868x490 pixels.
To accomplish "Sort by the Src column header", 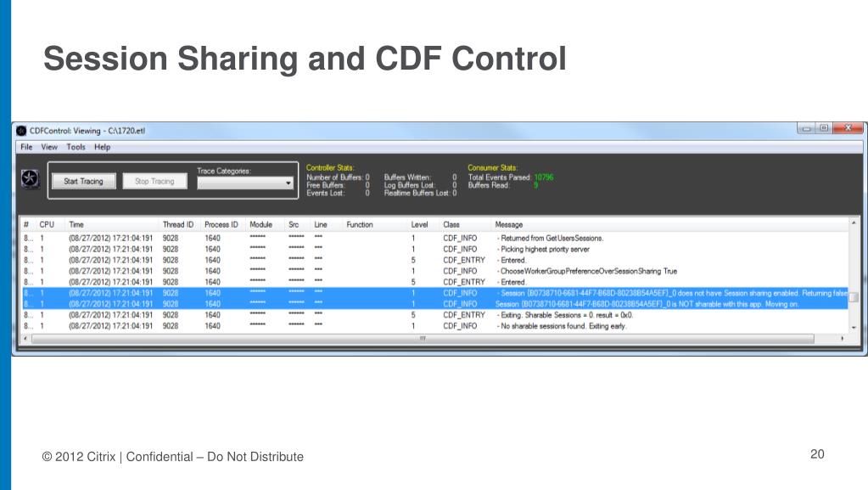I will click(x=294, y=224).
